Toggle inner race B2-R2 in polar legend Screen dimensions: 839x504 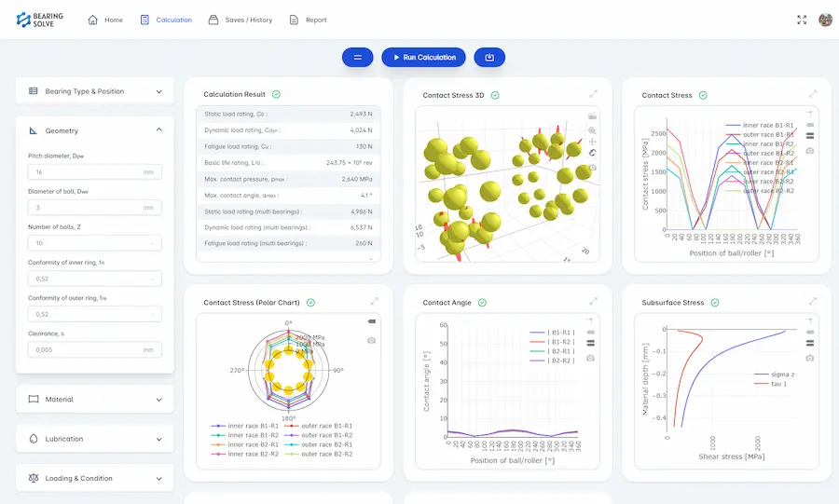coord(245,454)
